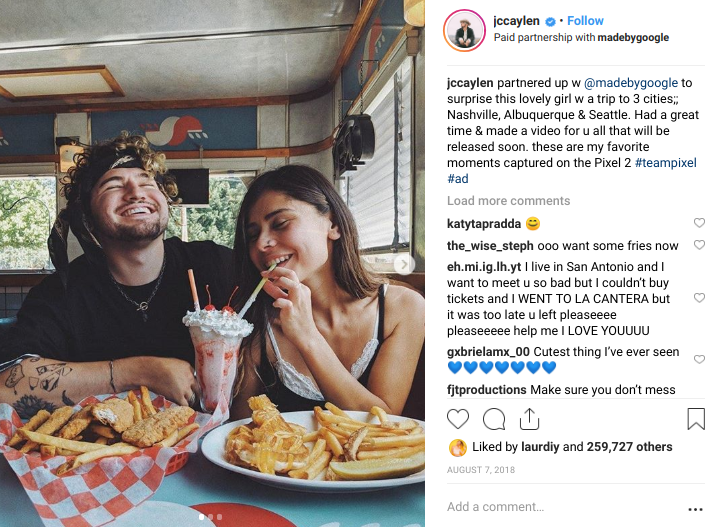Open jccaylen profile picture avatar
The height and width of the screenshot is (527, 718).
coord(464,30)
